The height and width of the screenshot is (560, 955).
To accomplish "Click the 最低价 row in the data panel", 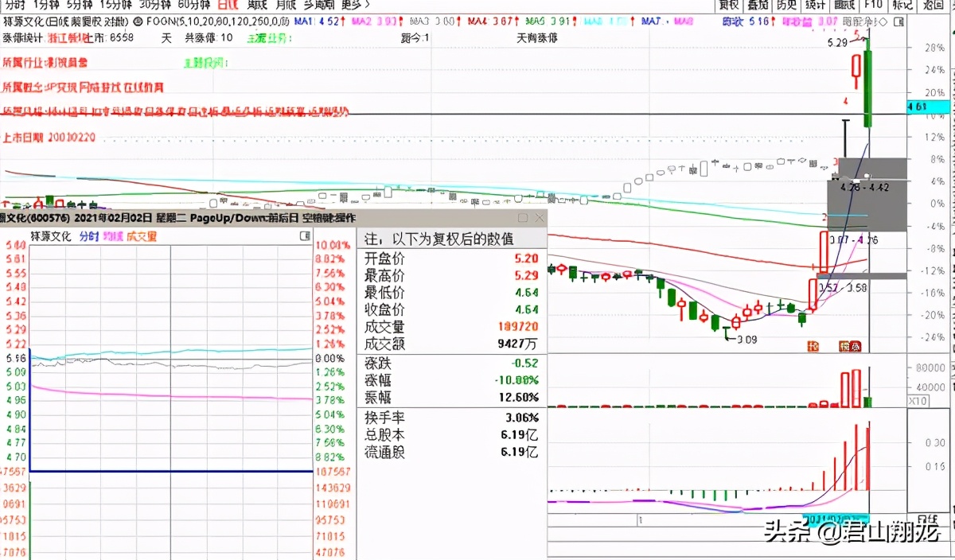I will coord(451,293).
